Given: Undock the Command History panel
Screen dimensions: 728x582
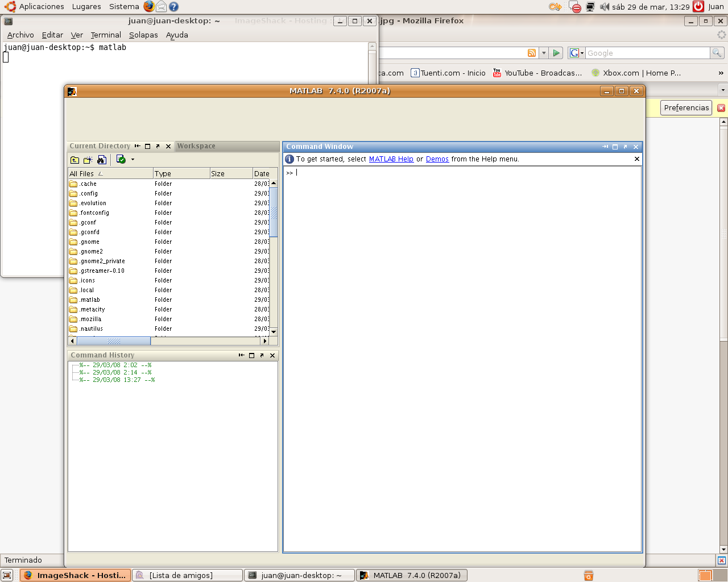Looking at the screenshot, I should 262,355.
